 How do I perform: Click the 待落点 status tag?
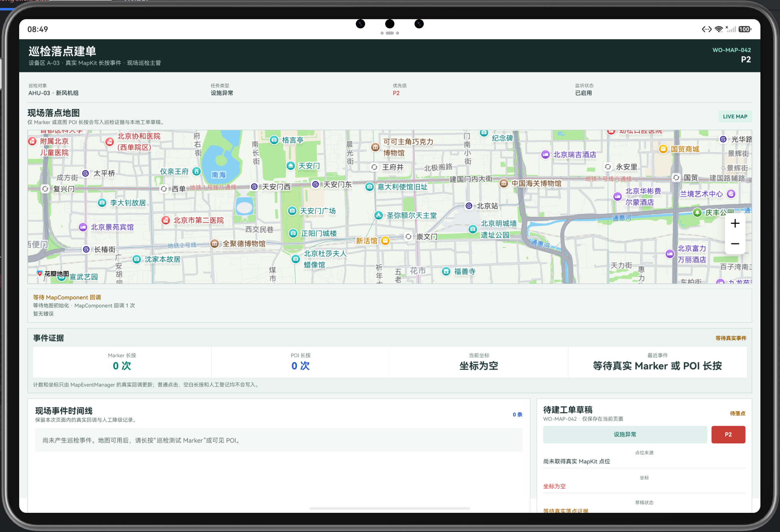coord(738,413)
